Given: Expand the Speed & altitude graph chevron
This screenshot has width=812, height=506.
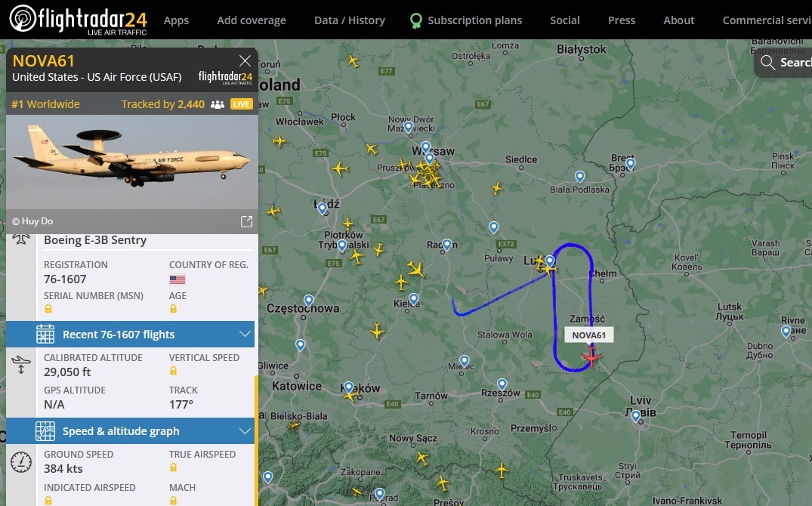Looking at the screenshot, I should [x=245, y=431].
